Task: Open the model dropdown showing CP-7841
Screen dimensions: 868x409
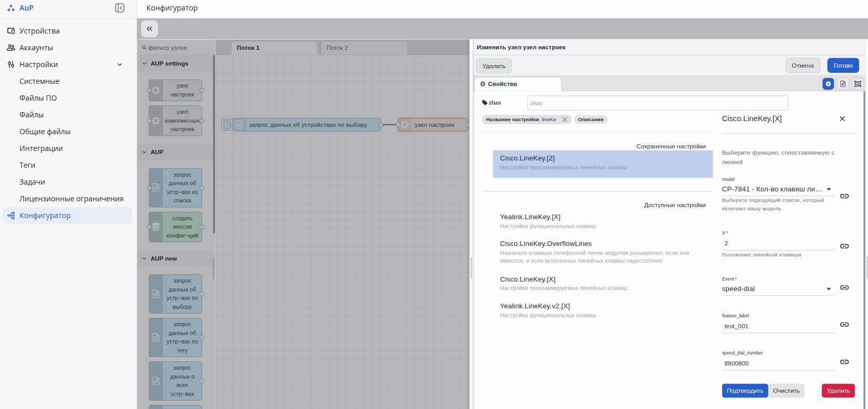Action: tap(778, 189)
